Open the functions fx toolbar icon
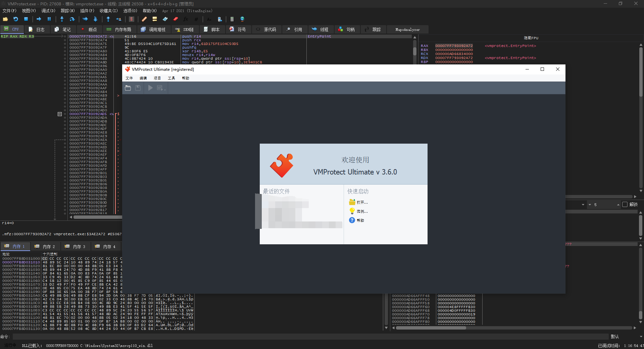 pos(186,19)
